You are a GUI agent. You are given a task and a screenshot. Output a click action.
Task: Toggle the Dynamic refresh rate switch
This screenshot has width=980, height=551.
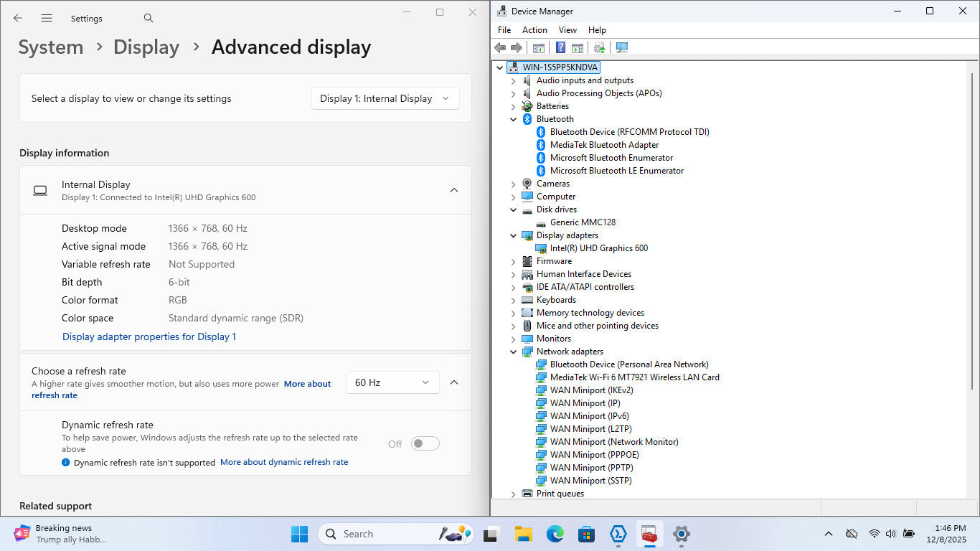click(x=425, y=443)
